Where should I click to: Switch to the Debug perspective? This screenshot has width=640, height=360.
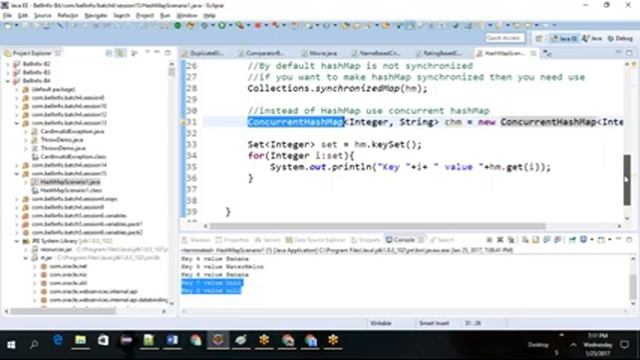pyautogui.click(x=620, y=38)
